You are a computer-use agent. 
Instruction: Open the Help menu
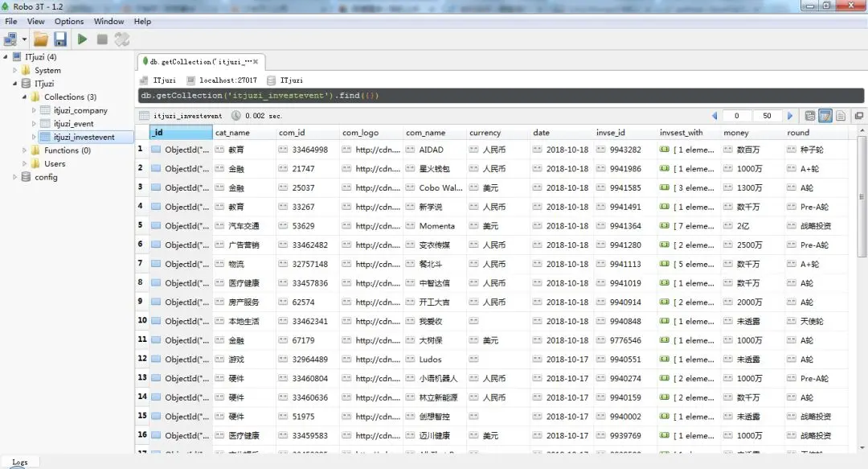point(142,21)
